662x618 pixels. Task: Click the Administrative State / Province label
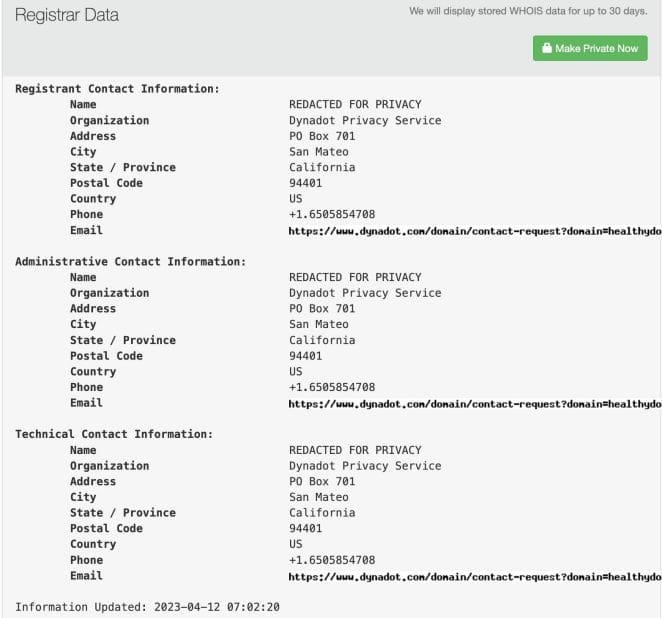click(123, 340)
